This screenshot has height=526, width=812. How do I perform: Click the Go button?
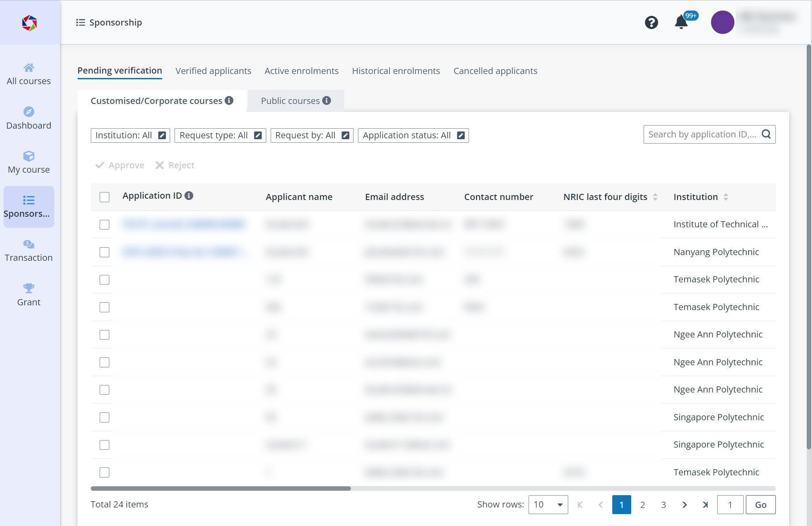point(761,505)
